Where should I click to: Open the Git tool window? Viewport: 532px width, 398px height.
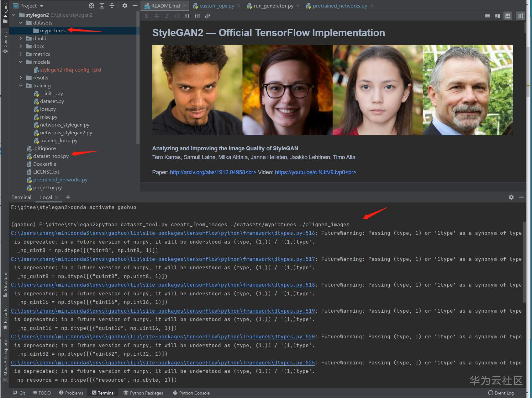(19, 393)
